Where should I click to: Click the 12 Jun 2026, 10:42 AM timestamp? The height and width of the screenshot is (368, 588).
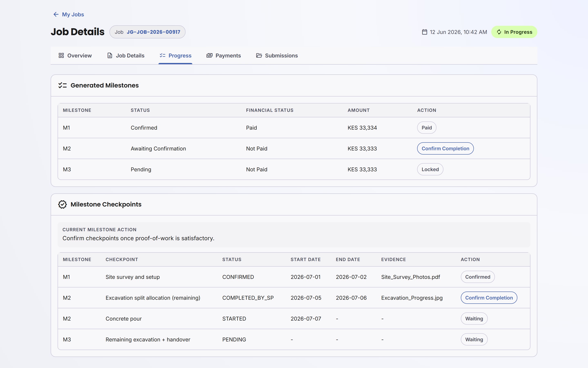[x=459, y=32]
